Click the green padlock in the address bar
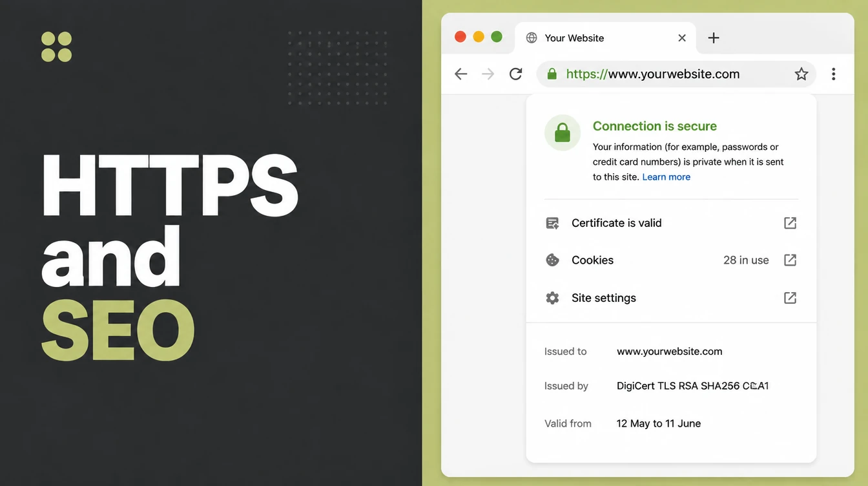The image size is (868, 486). tap(552, 74)
